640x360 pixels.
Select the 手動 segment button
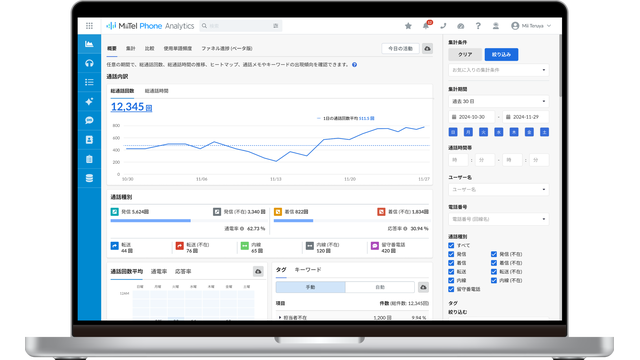pos(311,287)
